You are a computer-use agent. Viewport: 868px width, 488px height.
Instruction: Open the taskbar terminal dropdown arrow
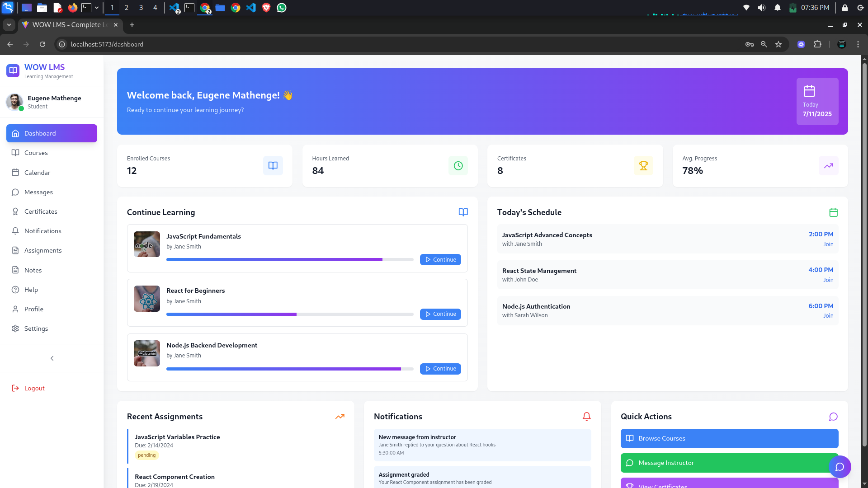coord(97,8)
